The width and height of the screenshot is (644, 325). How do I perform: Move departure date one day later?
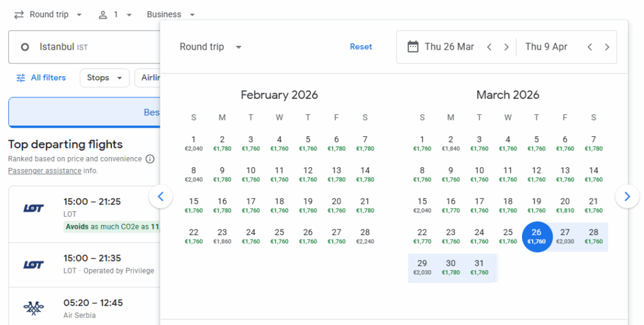coord(506,47)
